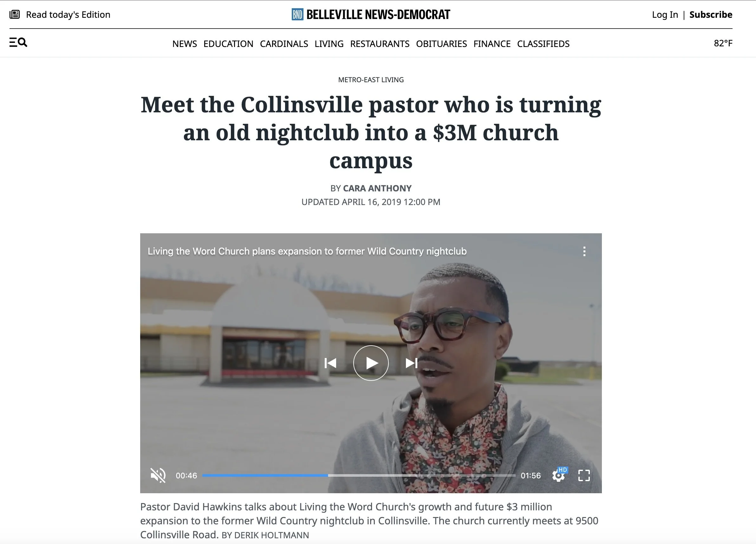Click Log In
756x544 pixels.
click(665, 15)
